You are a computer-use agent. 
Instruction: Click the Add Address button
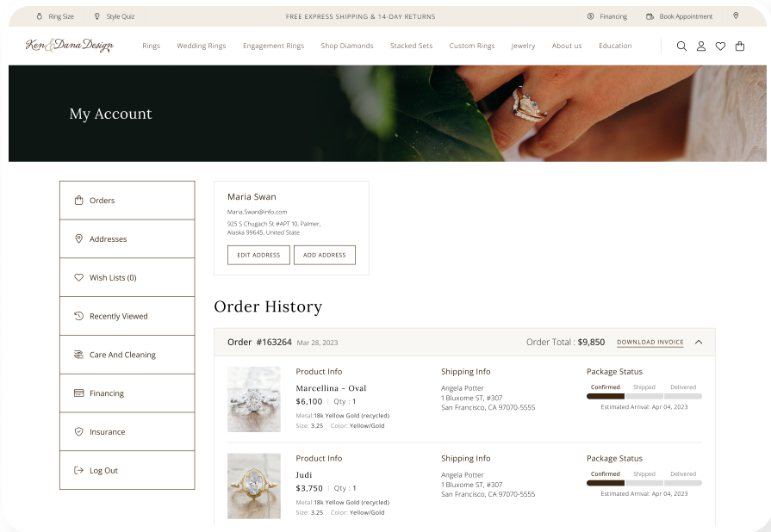click(325, 255)
